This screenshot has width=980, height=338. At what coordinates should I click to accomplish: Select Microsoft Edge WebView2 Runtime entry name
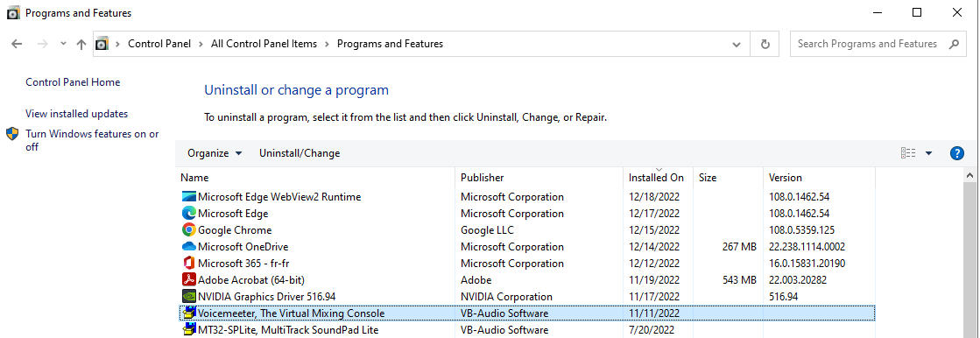coord(279,197)
